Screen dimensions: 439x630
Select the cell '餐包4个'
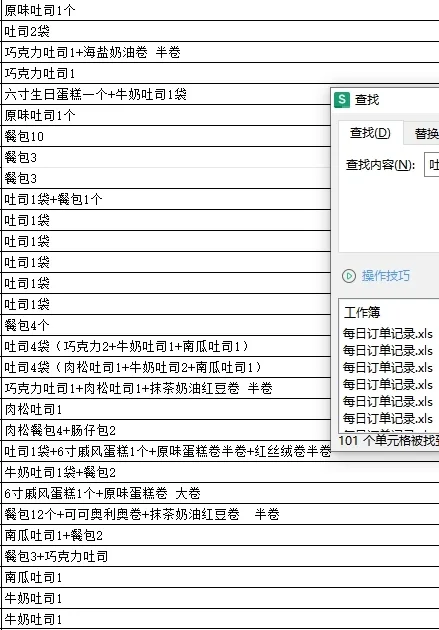166,325
